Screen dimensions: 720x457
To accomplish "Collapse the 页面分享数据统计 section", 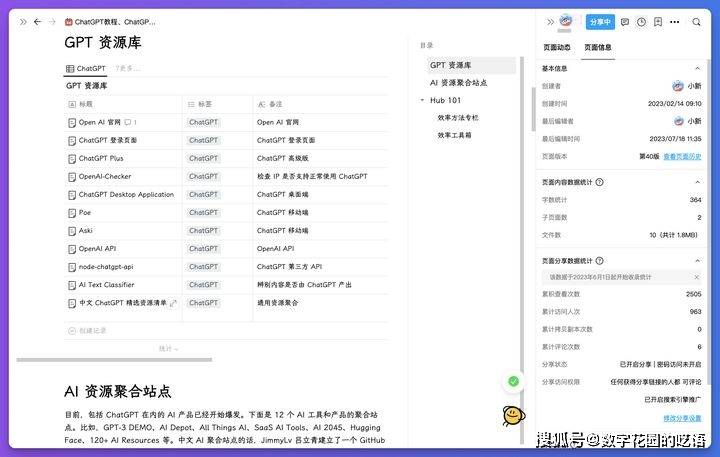I will coord(697,260).
